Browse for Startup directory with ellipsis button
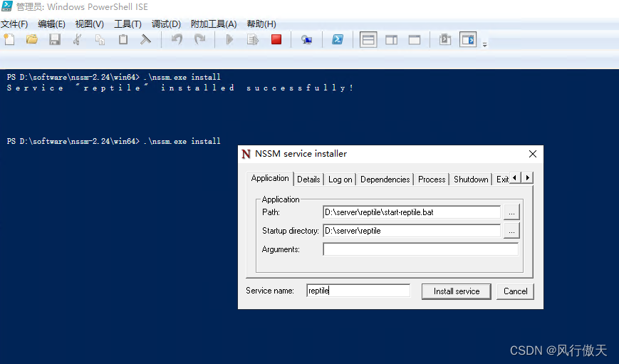Image resolution: width=619 pixels, height=364 pixels. click(x=511, y=231)
